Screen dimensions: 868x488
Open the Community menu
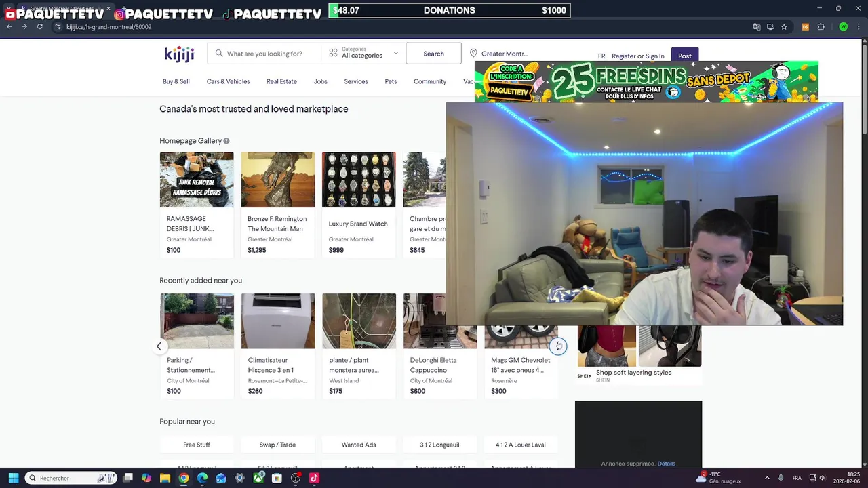point(430,81)
